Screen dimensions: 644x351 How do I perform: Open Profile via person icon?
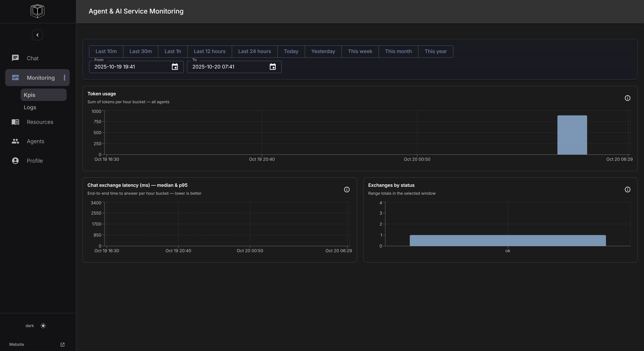15,161
